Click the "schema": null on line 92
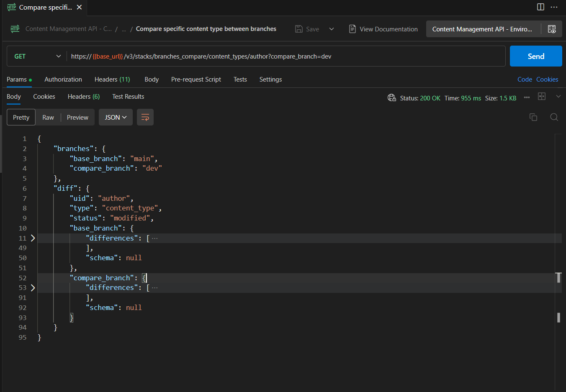Viewport: 566px width, 392px height. [x=113, y=307]
